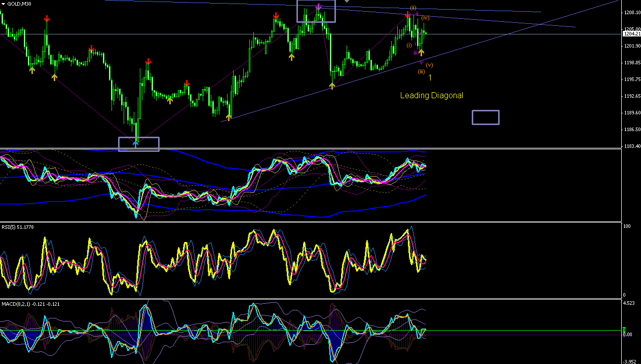Select the red down arrow beside wave (ii)
Screen dimensions: 641x364
click(x=407, y=15)
